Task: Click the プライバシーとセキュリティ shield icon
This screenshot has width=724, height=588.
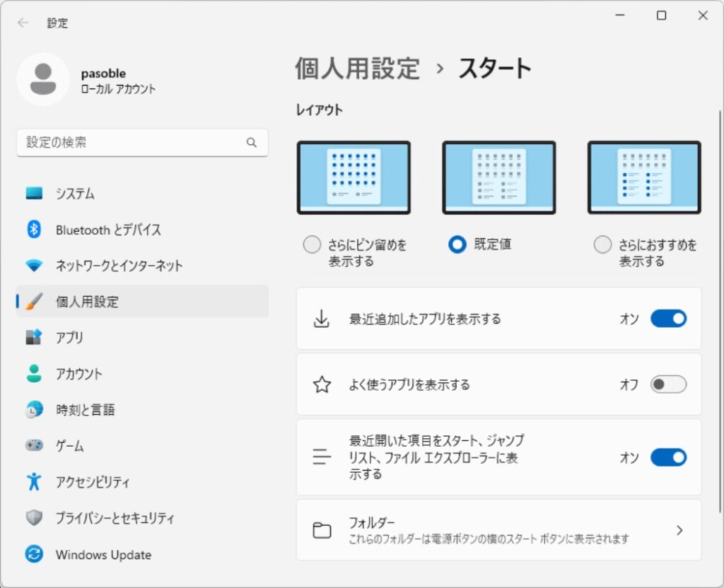Action: click(x=30, y=518)
